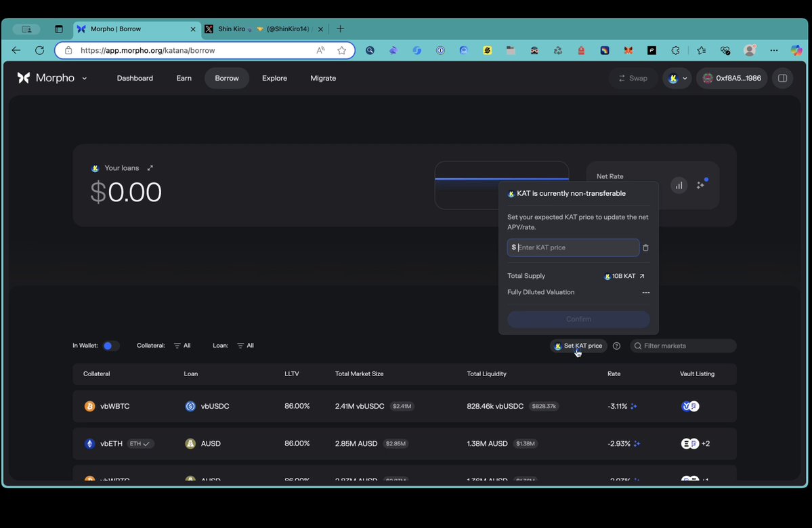Click the Enter KAT price field
Screen dimensions: 812x528
(573, 247)
